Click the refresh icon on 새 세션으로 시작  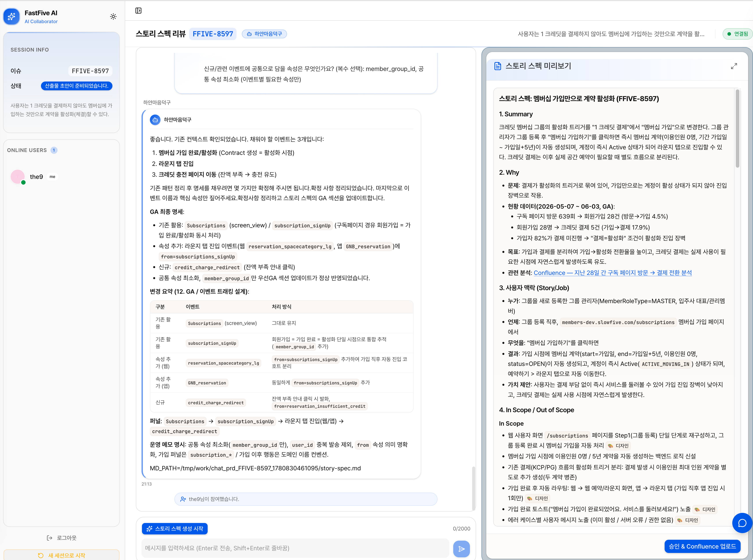point(41,556)
